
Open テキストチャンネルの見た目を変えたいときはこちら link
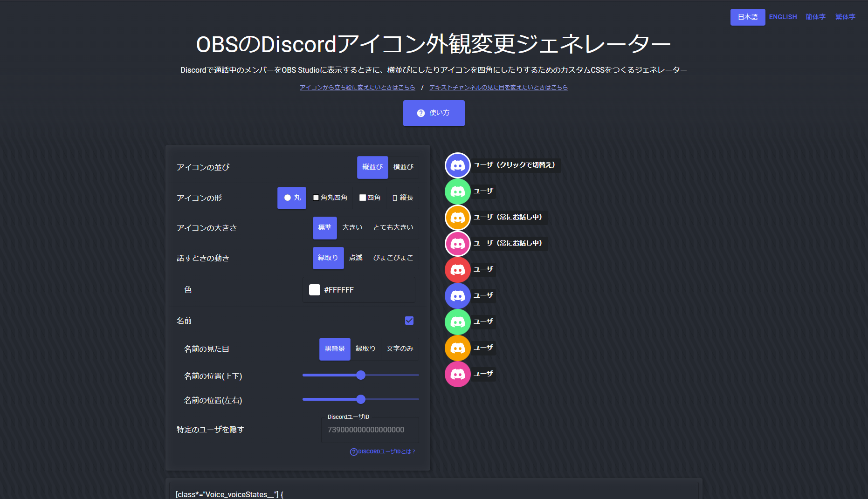click(498, 88)
